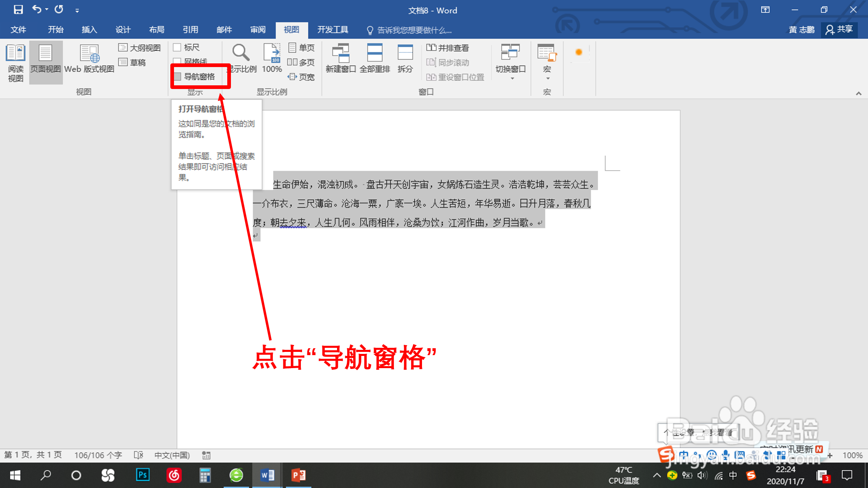Click 全部重排 arrange all
Screen dimensions: 868x488
tap(375, 59)
